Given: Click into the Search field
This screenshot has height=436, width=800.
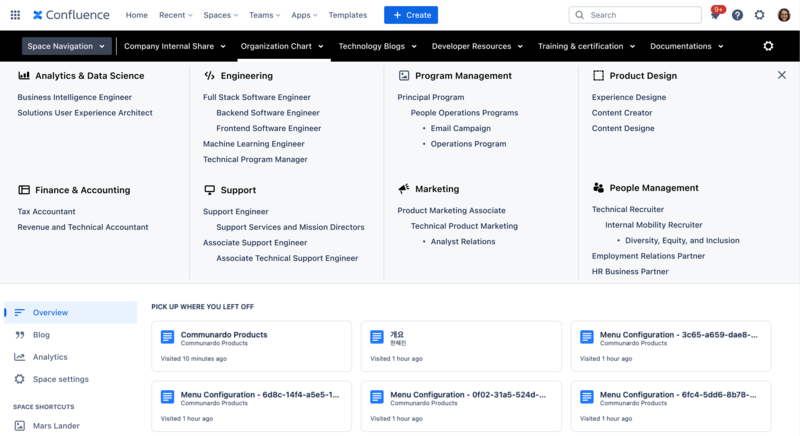Looking at the screenshot, I should coord(636,15).
